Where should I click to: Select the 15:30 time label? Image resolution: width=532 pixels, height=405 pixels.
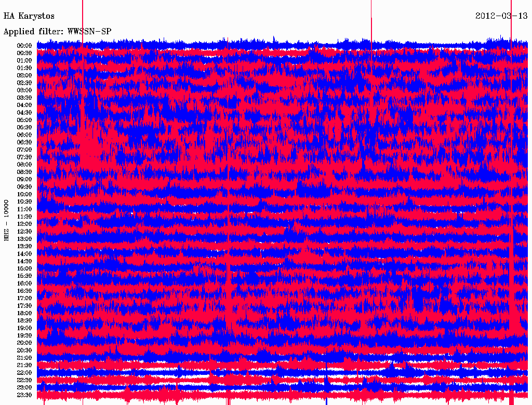pos(24,276)
